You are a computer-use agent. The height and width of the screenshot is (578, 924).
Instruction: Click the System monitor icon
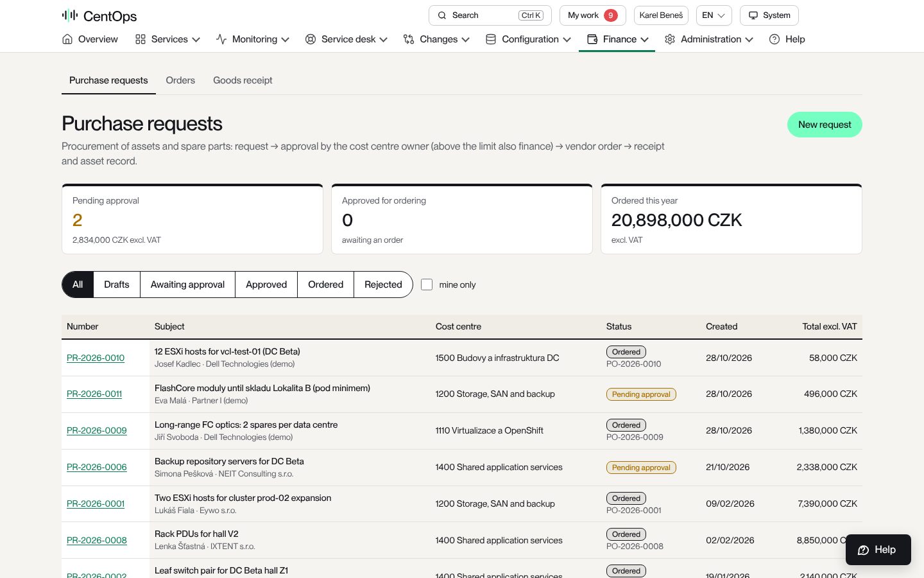click(x=753, y=15)
